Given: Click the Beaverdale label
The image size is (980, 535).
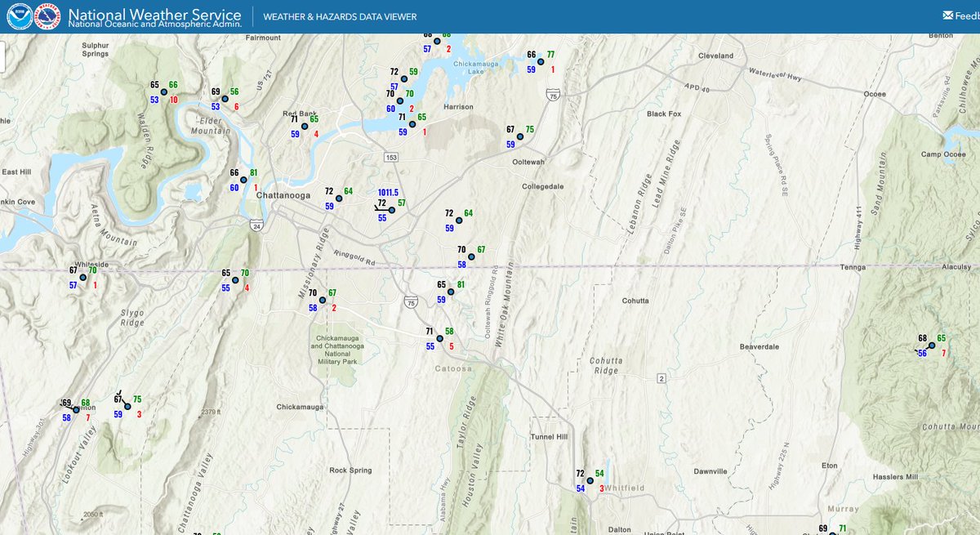Looking at the screenshot, I should (759, 346).
